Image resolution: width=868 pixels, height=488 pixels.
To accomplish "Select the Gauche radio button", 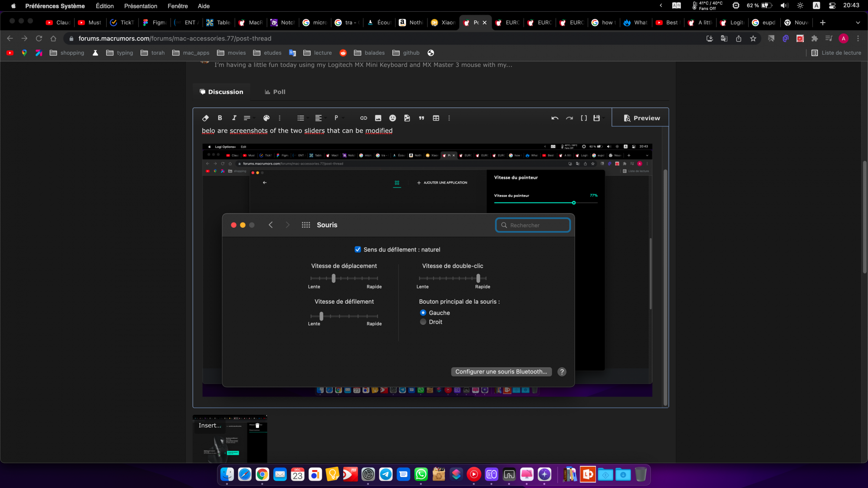I will (x=423, y=313).
